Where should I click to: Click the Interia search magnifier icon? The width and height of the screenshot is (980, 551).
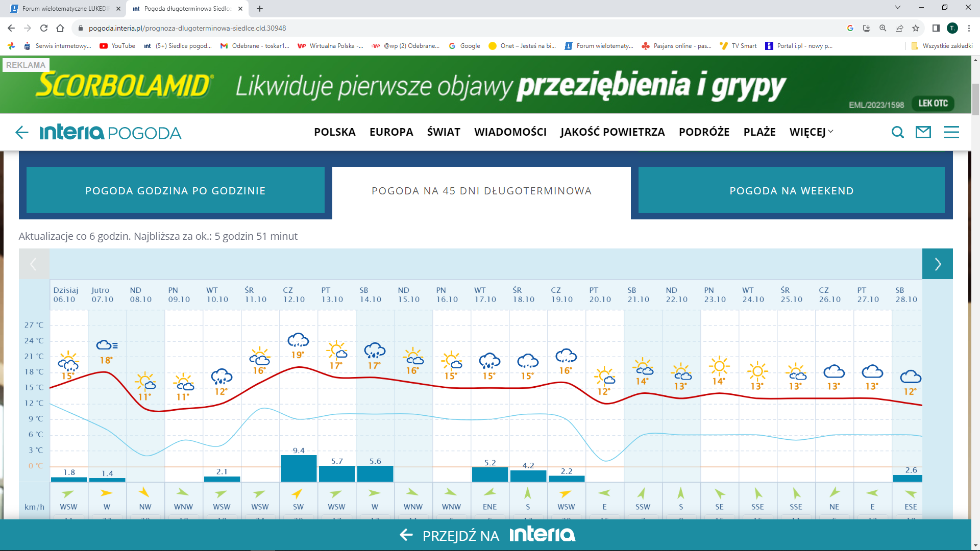897,133
